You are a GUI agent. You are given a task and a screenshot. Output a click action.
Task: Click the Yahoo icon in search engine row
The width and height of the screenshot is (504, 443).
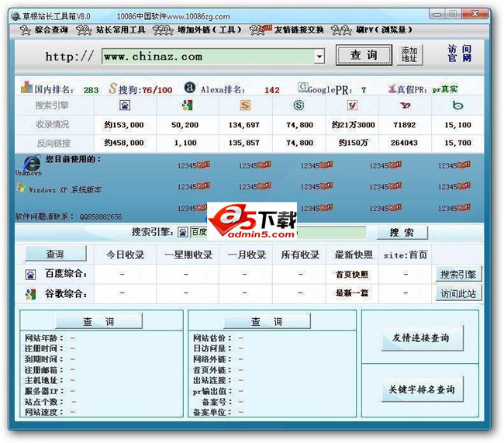405,106
